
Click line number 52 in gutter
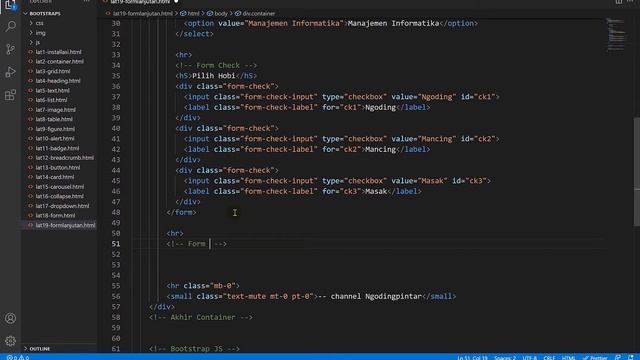[116, 254]
